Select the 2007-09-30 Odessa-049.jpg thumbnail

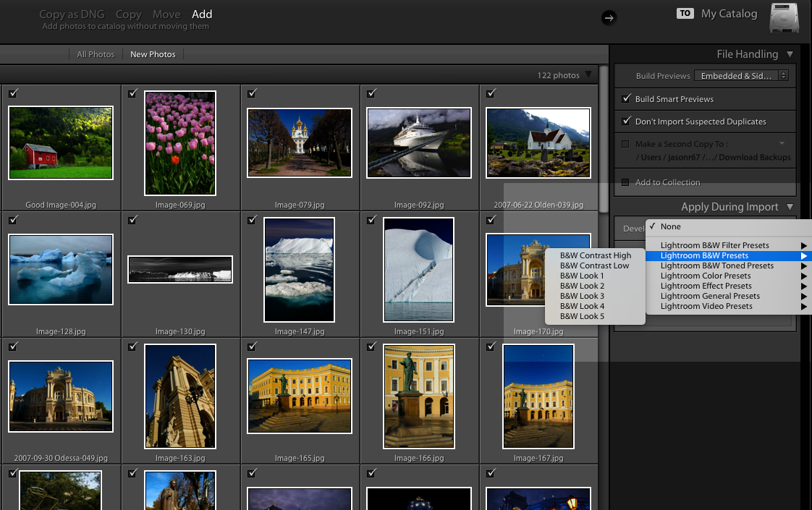[61, 396]
